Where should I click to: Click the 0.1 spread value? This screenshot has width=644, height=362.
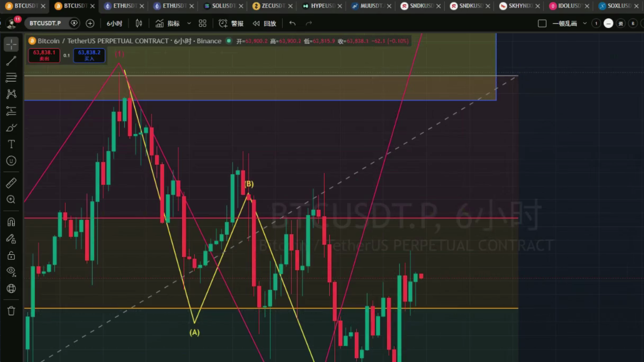67,55
